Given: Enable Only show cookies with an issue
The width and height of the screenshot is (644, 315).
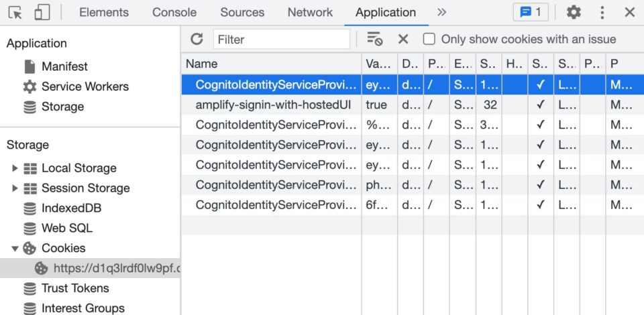Looking at the screenshot, I should pyautogui.click(x=429, y=40).
